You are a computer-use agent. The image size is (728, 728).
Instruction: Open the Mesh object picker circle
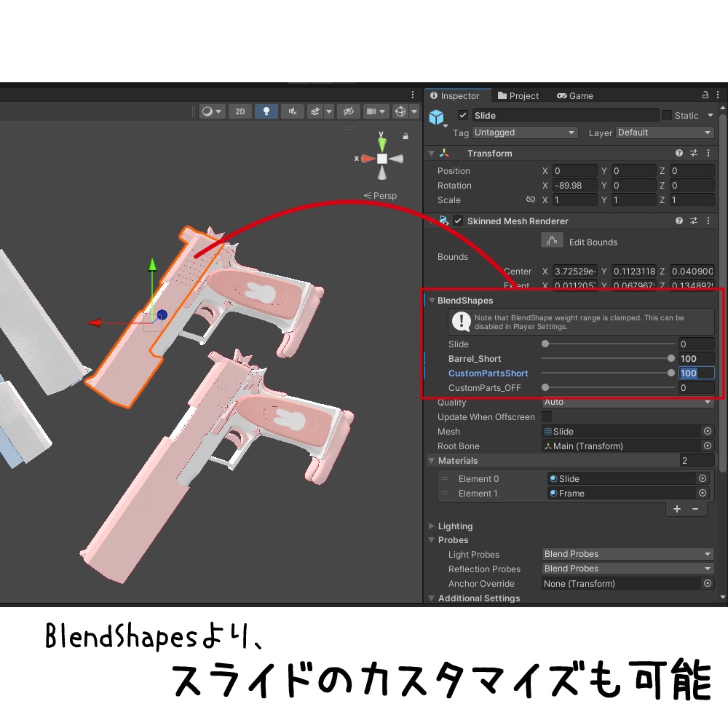click(707, 431)
